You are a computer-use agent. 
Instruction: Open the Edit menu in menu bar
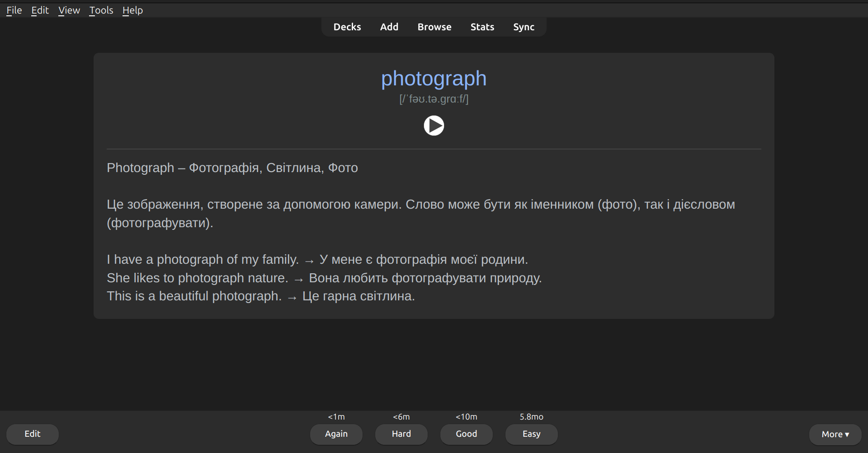40,10
